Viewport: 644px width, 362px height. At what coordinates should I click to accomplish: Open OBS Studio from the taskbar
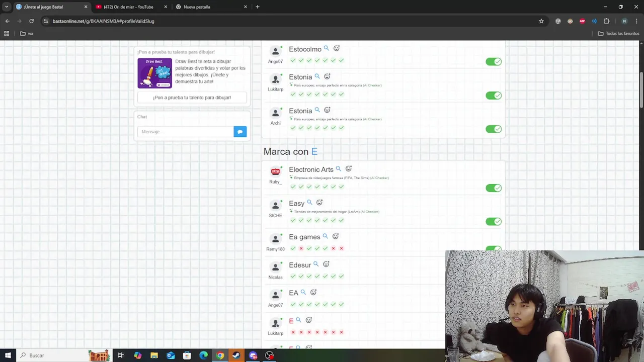pyautogui.click(x=270, y=355)
